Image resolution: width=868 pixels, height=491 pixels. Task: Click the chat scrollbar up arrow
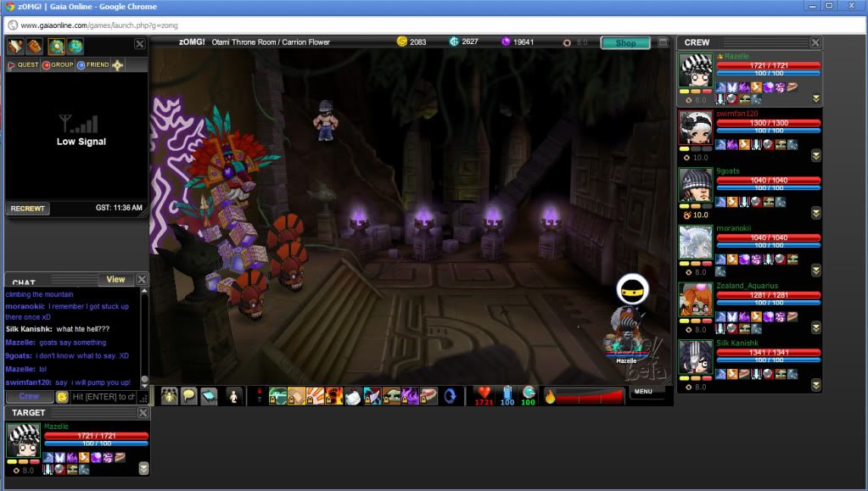coord(144,291)
